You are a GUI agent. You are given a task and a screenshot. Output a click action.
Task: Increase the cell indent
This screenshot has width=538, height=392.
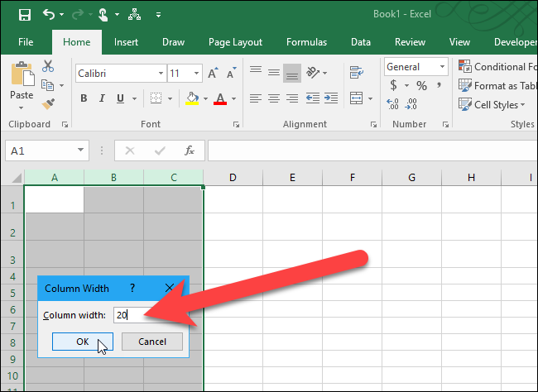[331, 98]
